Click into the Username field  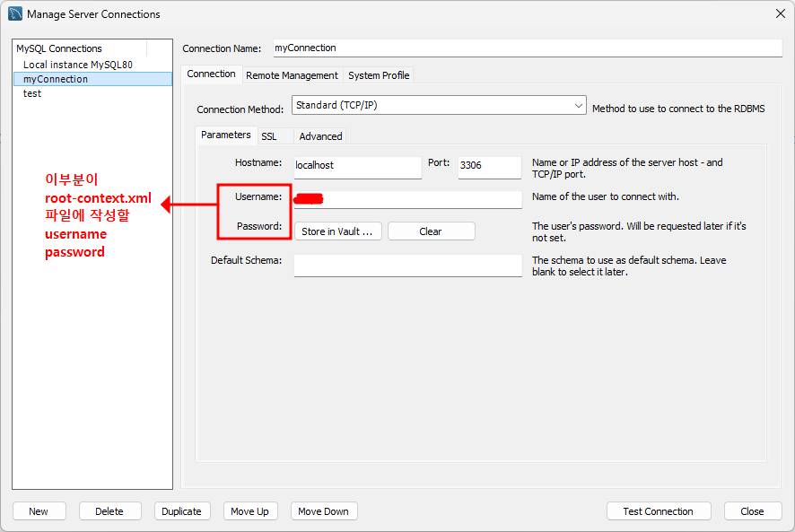point(407,199)
